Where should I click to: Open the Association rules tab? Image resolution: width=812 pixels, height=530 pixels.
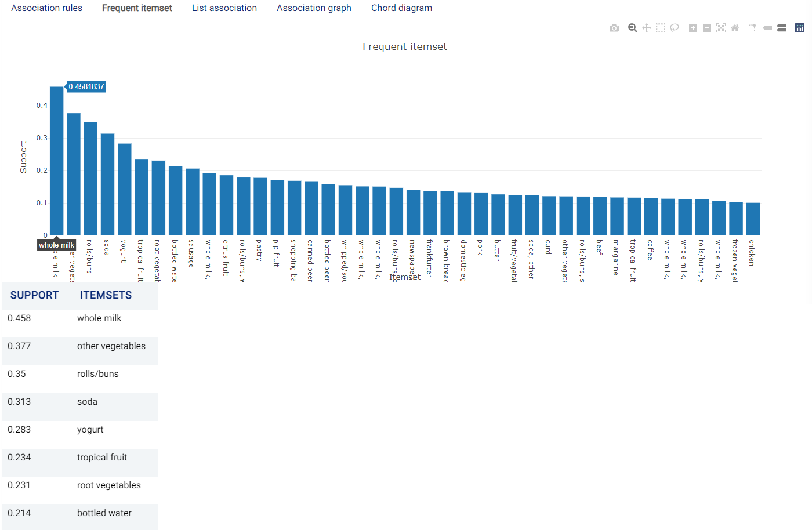47,8
